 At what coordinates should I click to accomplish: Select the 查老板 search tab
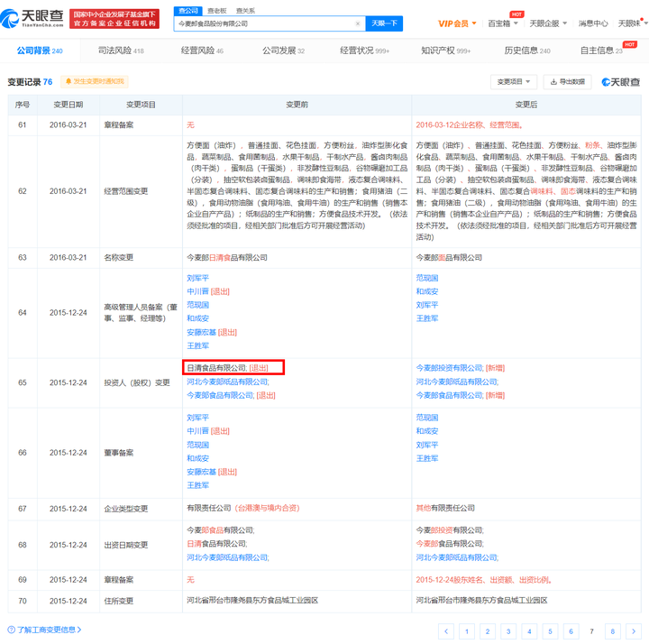click(x=217, y=11)
